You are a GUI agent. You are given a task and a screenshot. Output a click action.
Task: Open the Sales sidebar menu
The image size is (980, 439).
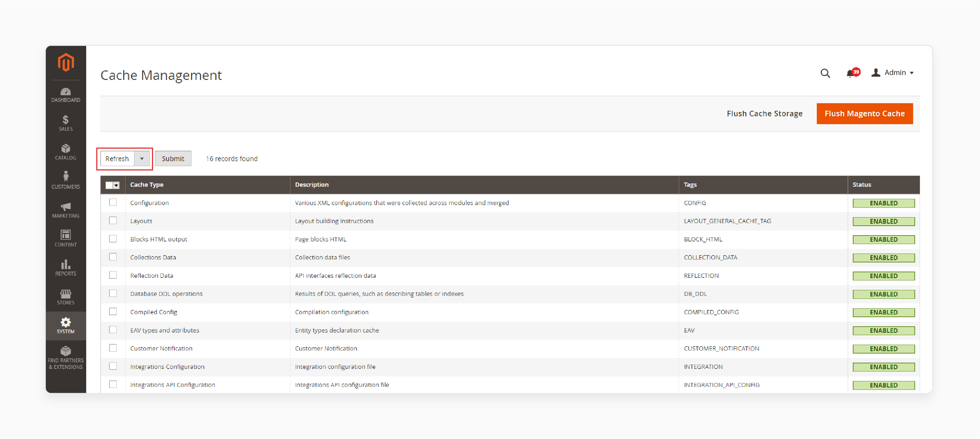pyautogui.click(x=66, y=124)
